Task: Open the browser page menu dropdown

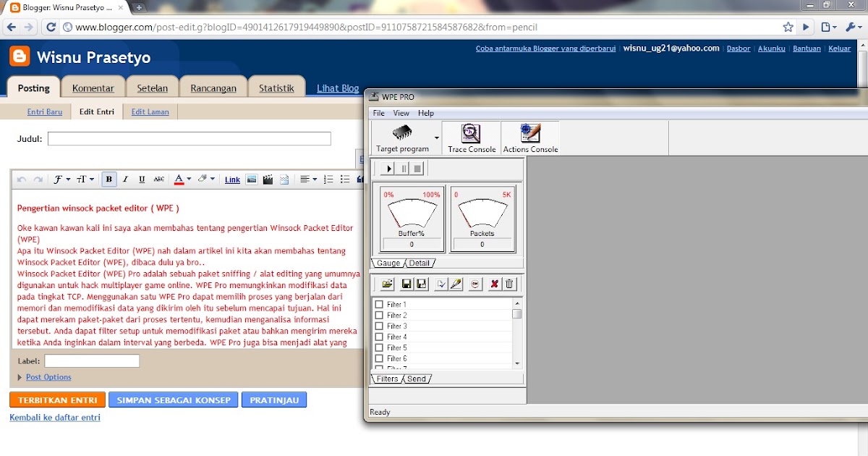Action: pyautogui.click(x=829, y=27)
